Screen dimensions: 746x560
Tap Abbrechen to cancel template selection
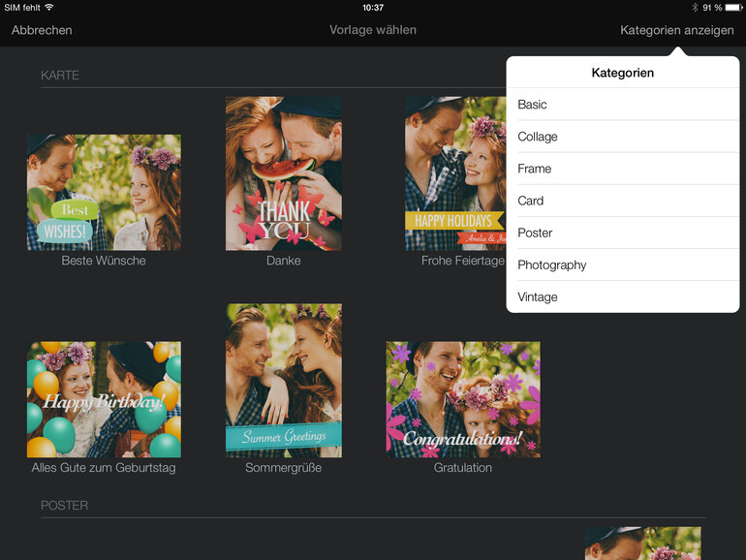coord(42,30)
